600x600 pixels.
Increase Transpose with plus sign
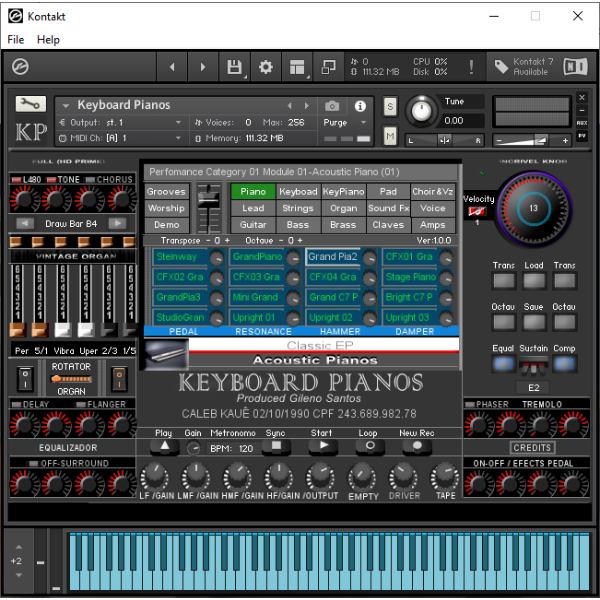pos(227,240)
